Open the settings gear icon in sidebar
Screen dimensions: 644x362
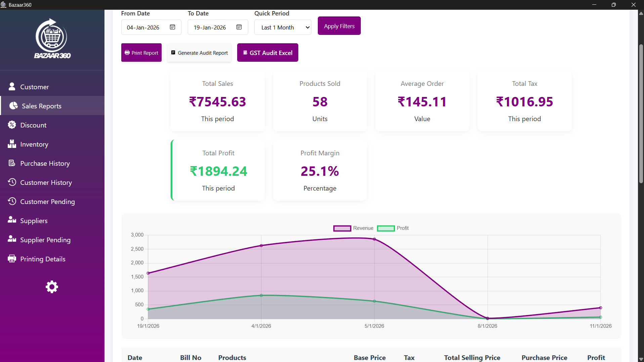(x=52, y=287)
